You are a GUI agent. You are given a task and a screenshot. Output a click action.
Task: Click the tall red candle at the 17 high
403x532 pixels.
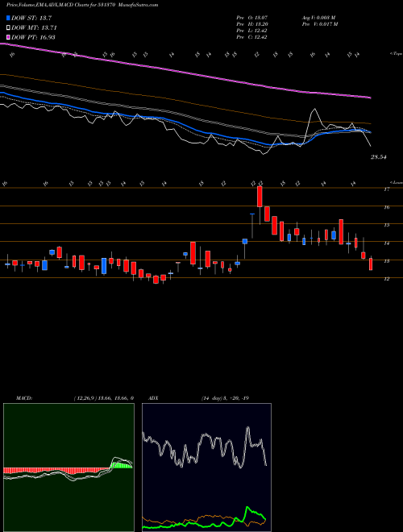pos(260,197)
